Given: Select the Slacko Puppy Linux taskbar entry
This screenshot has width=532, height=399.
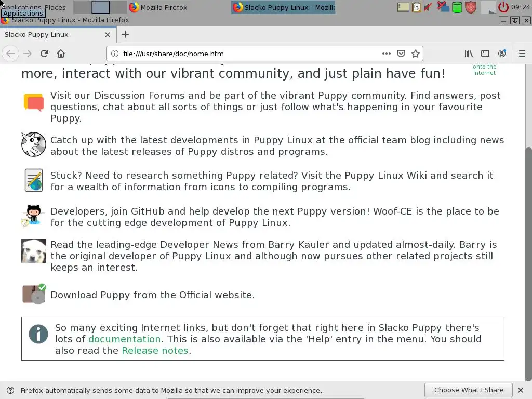Looking at the screenshot, I should (283, 7).
